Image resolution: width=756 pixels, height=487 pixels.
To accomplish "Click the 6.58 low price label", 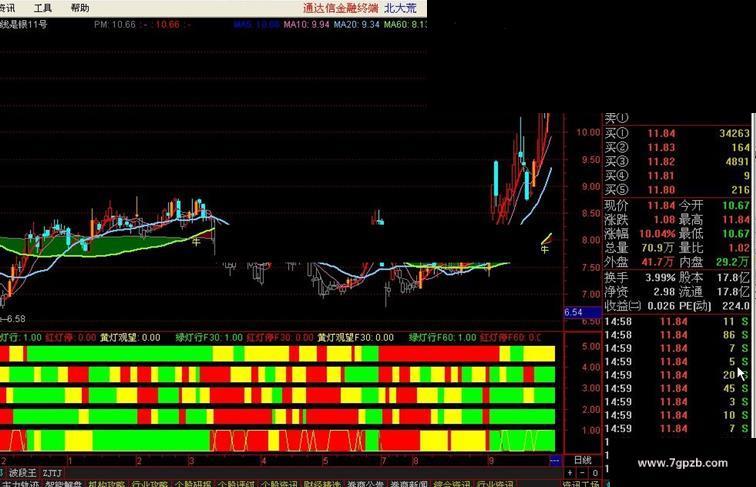I will point(15,319).
